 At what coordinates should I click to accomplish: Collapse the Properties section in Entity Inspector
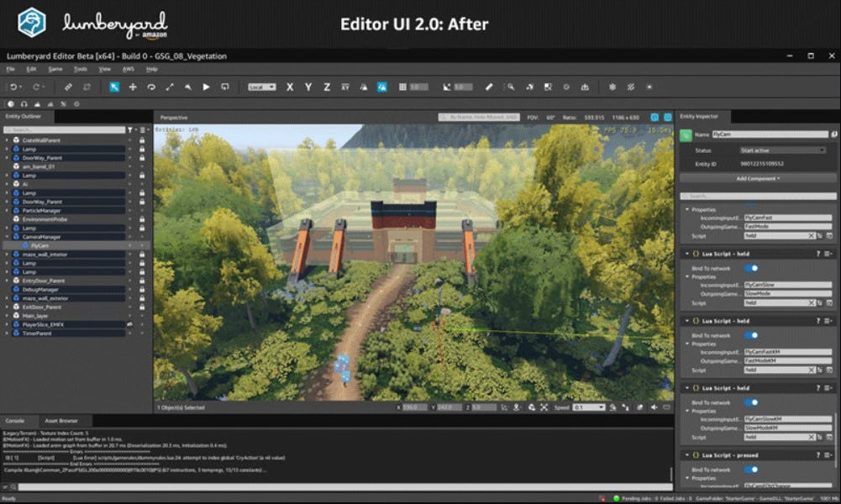pos(687,210)
